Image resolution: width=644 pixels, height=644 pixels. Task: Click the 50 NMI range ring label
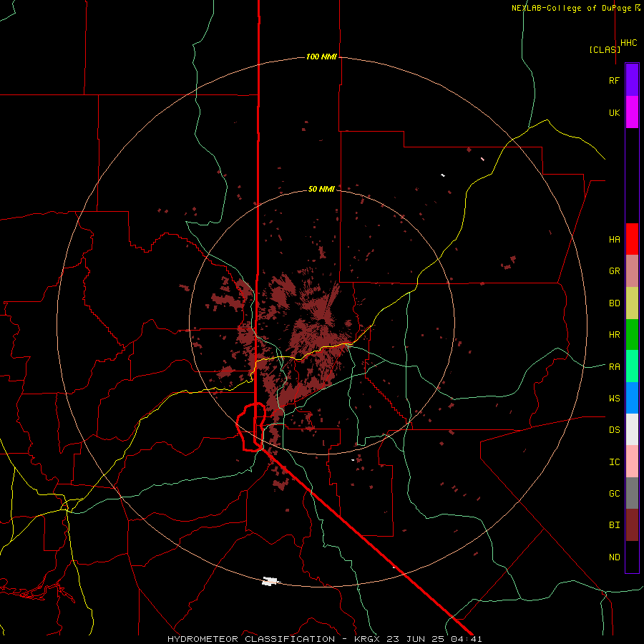pyautogui.click(x=321, y=189)
